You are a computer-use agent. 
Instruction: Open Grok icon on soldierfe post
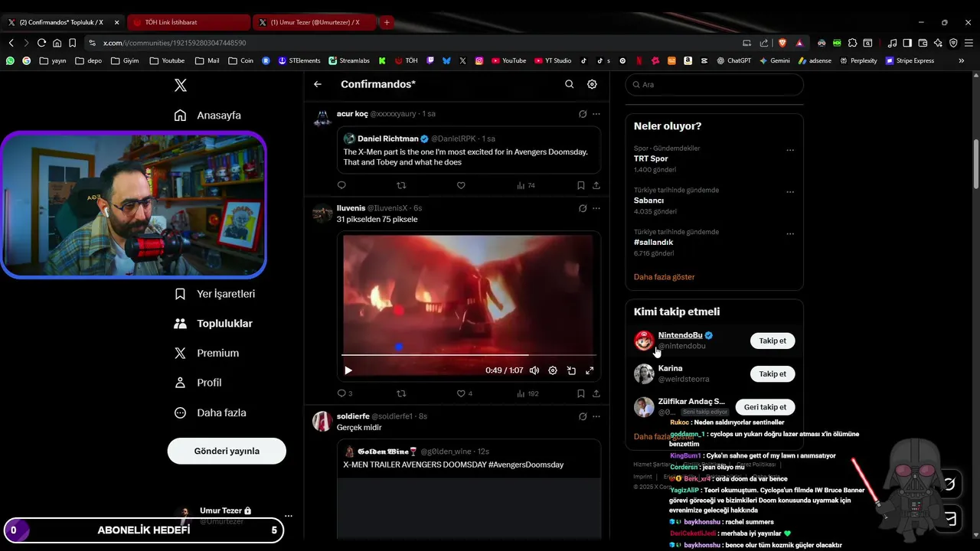(583, 416)
